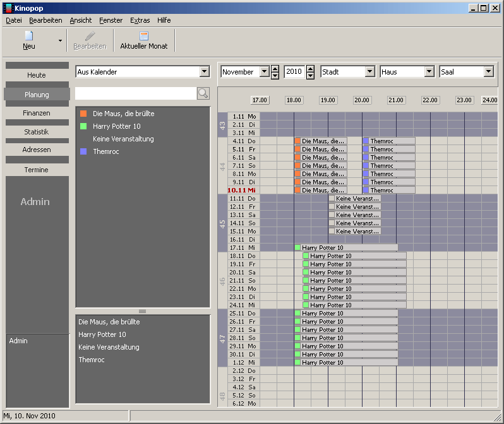Click the Neu new document icon

click(28, 36)
